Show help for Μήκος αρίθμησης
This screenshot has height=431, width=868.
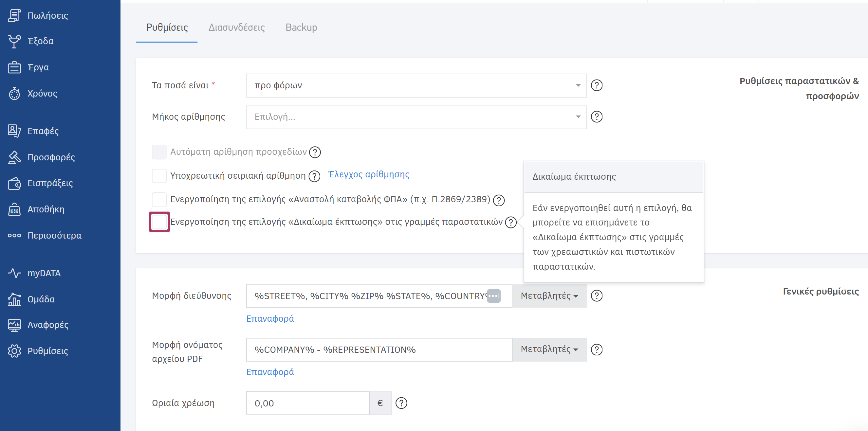click(597, 117)
